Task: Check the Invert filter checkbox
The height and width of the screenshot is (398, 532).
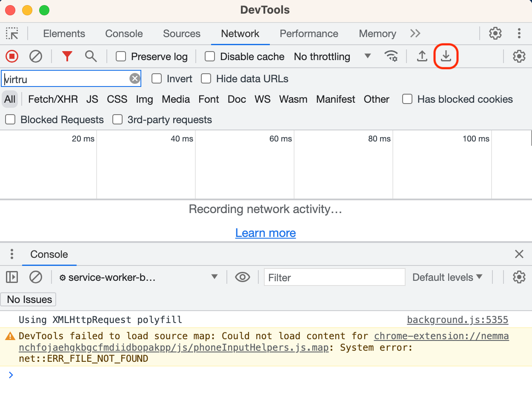Action: coord(157,79)
